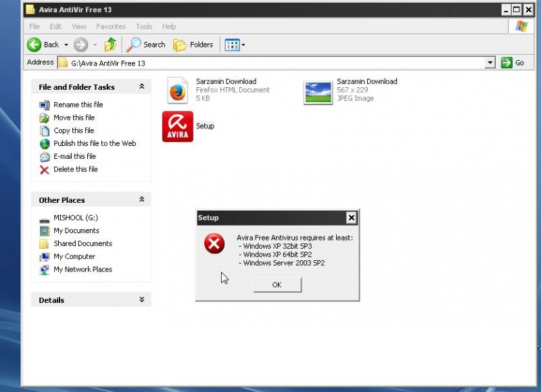This screenshot has width=541, height=392.
Task: Select the Avira Setup icon
Action: pos(178,126)
